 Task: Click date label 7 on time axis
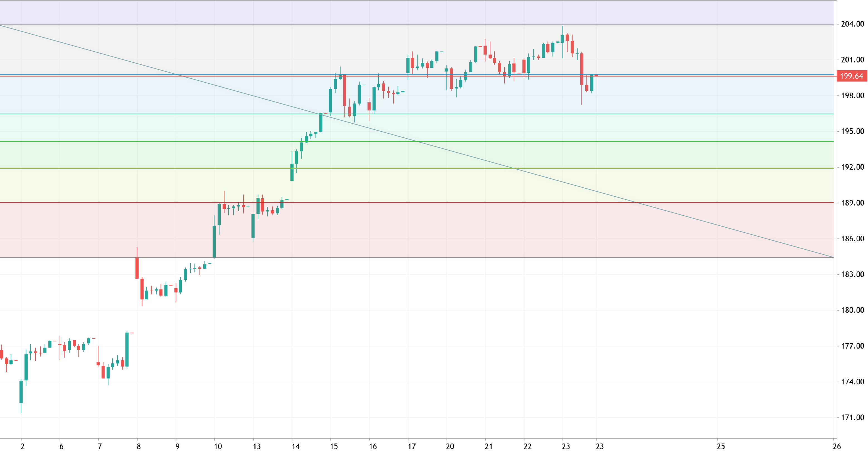100,446
